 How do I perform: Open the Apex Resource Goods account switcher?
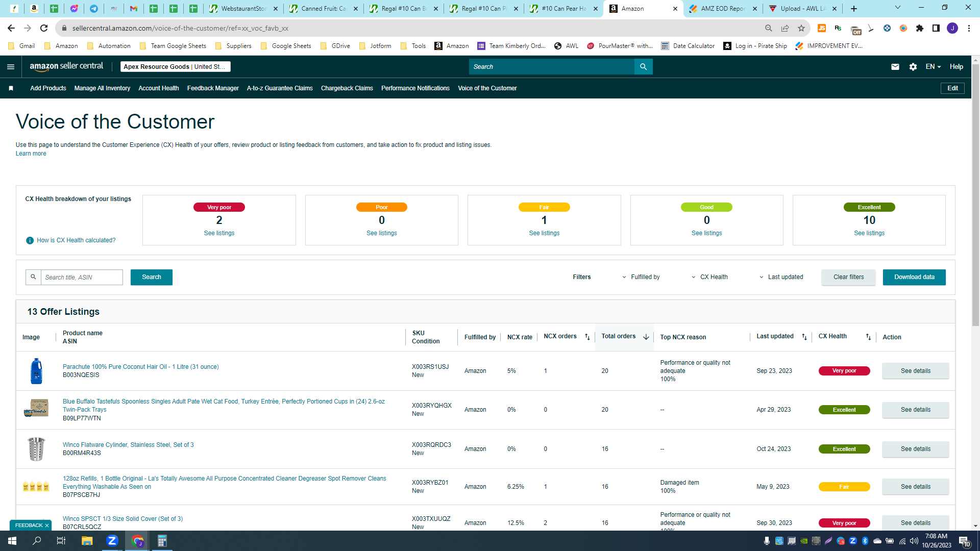point(176,67)
